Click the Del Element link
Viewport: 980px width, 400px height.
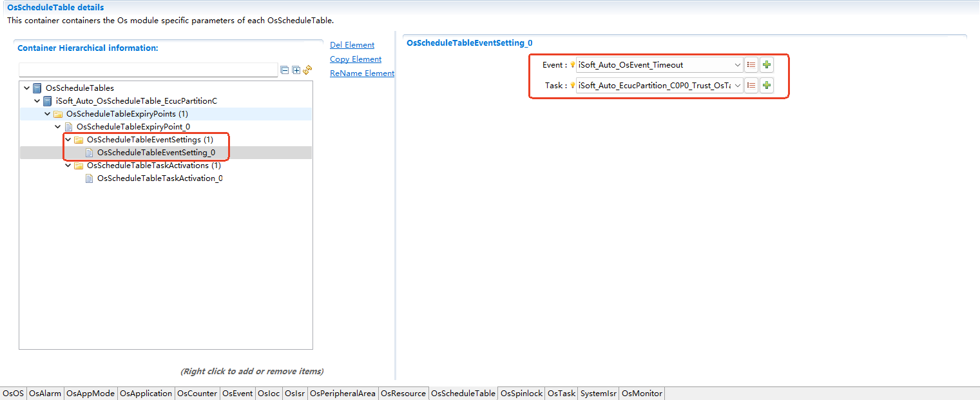pyautogui.click(x=352, y=45)
